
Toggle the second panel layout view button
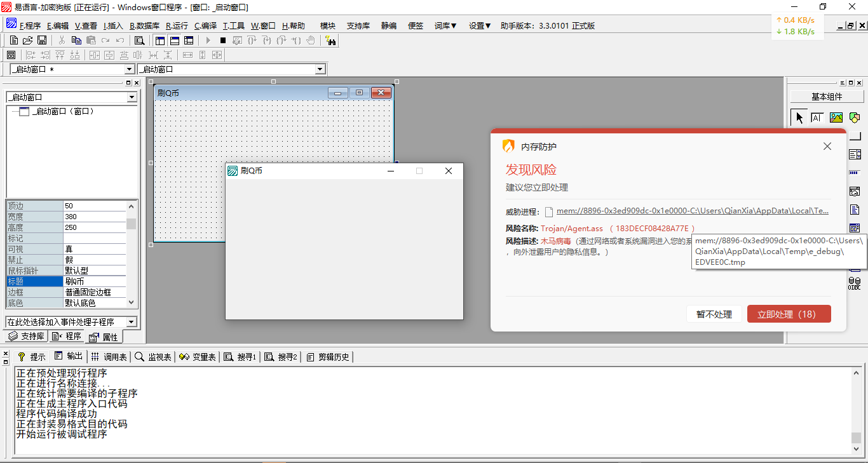[x=174, y=40]
